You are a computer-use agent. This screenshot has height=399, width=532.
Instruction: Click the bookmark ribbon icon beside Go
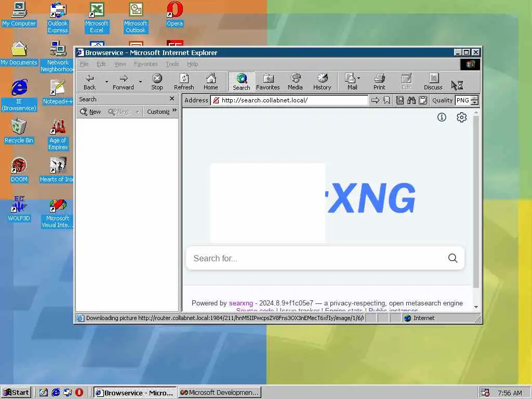pyautogui.click(x=387, y=100)
